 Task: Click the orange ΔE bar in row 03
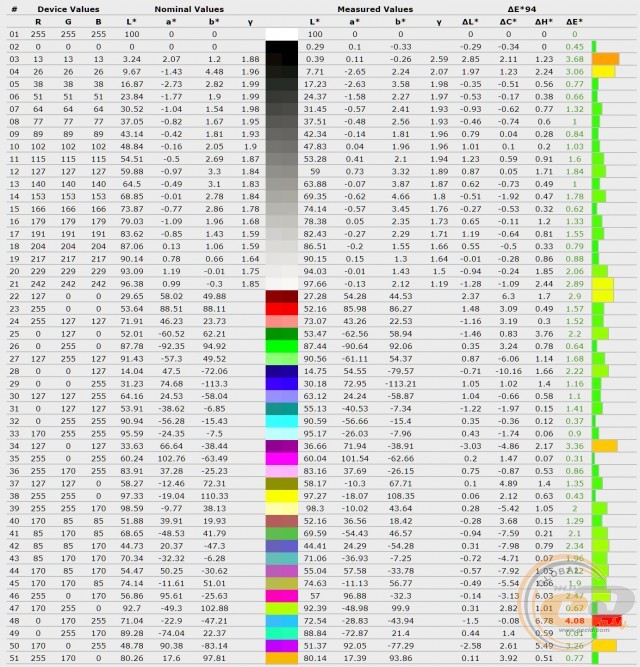606,59
